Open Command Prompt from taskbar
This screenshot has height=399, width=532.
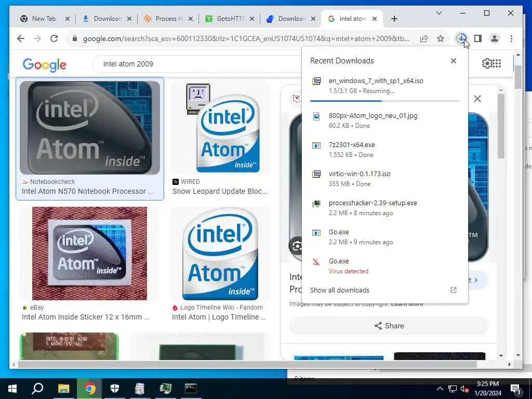(191, 388)
